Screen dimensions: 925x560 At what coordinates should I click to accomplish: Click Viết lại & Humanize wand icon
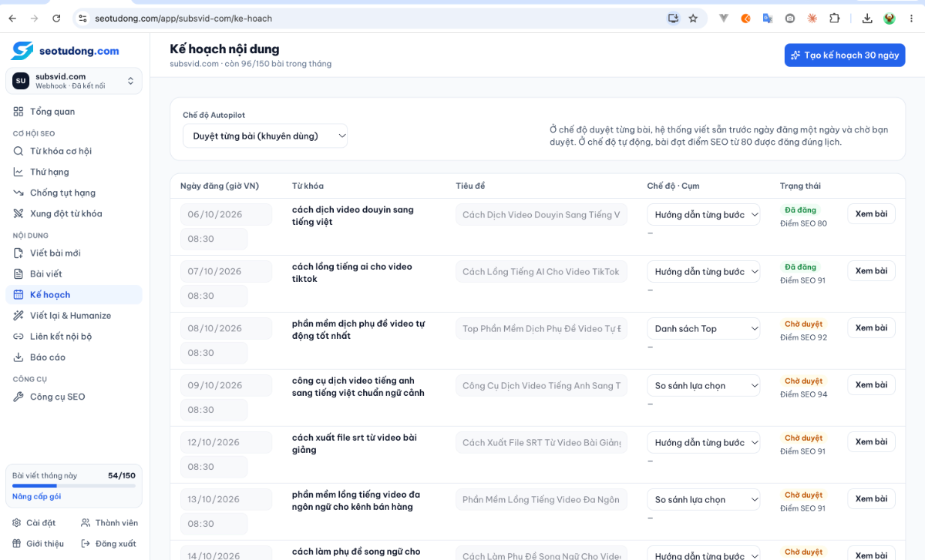coord(18,315)
